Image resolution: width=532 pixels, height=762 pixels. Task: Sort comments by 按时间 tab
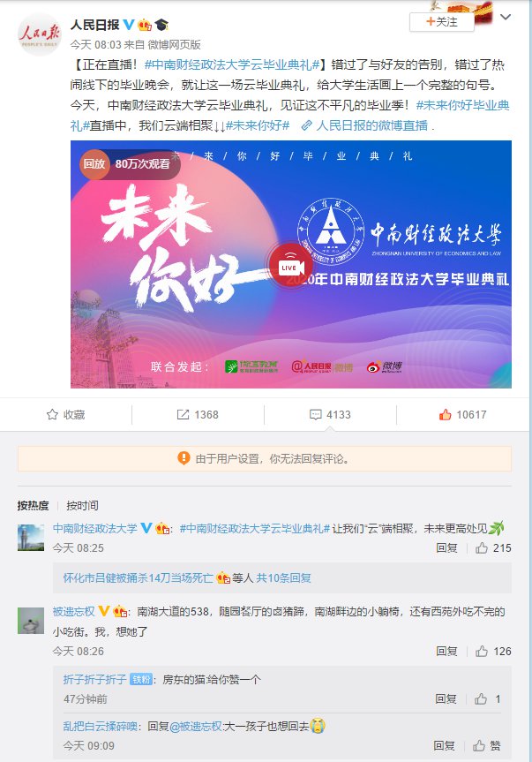tap(82, 505)
